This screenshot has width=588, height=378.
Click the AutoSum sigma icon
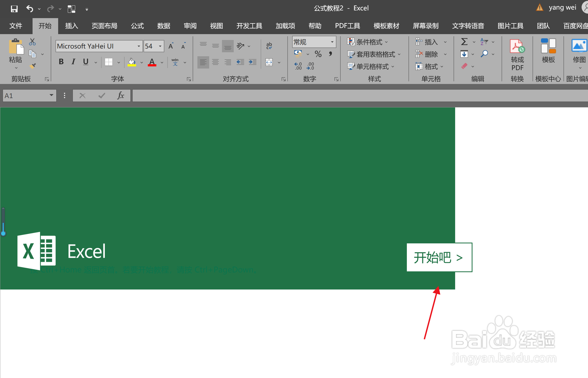464,42
